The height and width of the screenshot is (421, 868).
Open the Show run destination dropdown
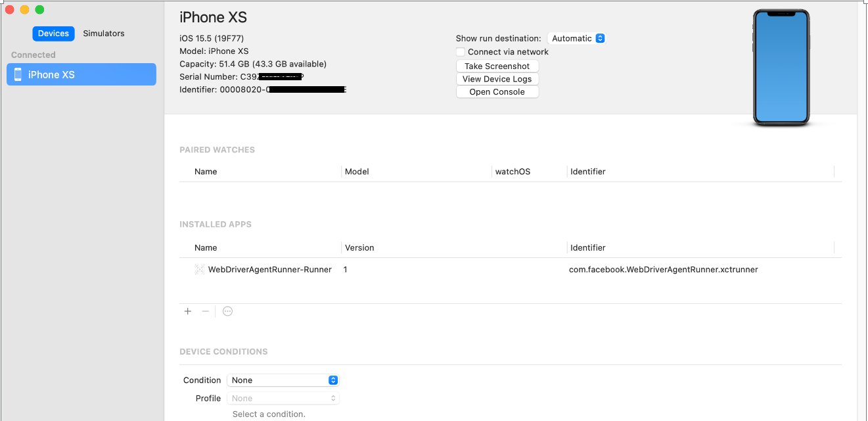coord(576,38)
